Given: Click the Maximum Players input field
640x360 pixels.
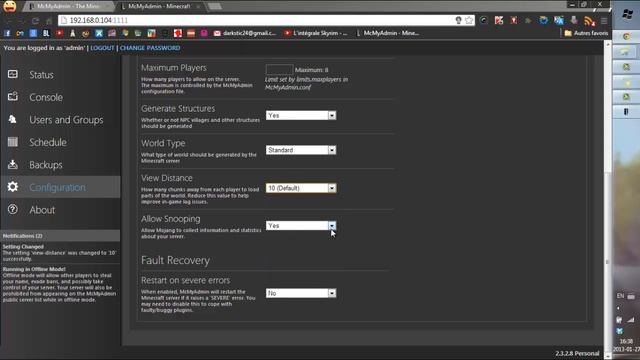Looking at the screenshot, I should tap(279, 69).
